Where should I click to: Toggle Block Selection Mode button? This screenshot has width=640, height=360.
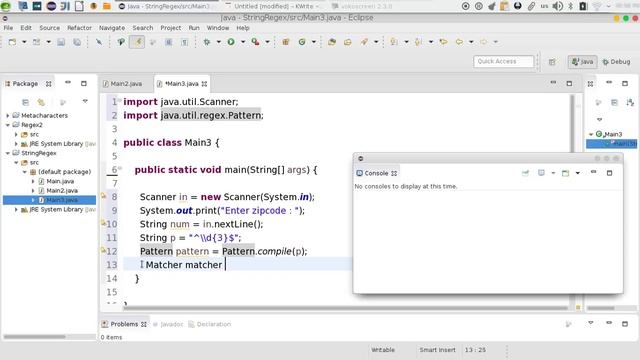click(169, 42)
